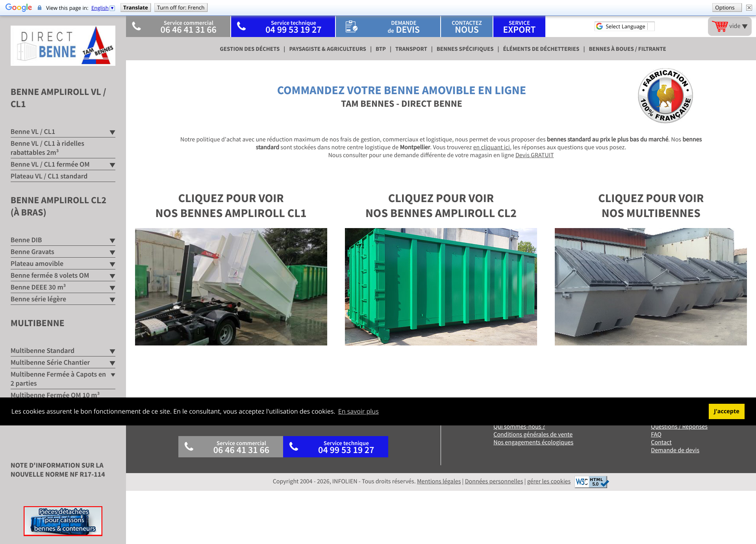Viewport: 756px width, 544px height.
Task: Open the Bennes spécifiques menu
Action: [x=465, y=49]
